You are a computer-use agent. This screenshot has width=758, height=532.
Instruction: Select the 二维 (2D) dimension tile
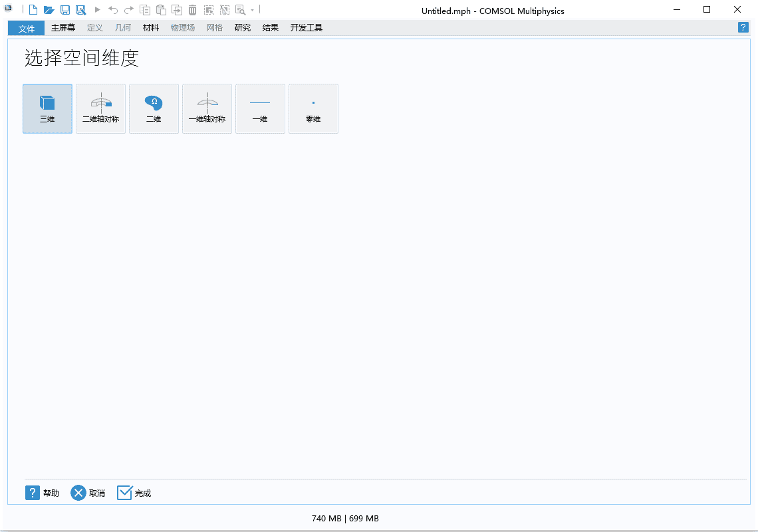click(154, 108)
